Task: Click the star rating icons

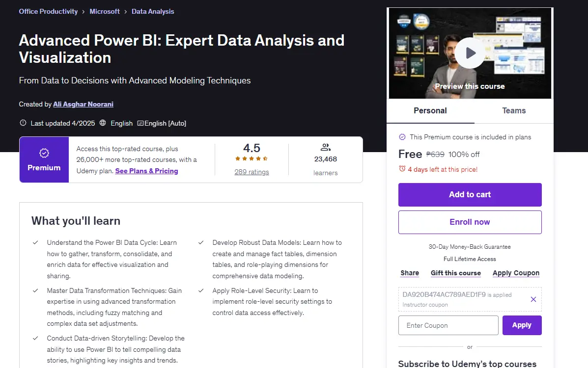Action: click(251, 158)
